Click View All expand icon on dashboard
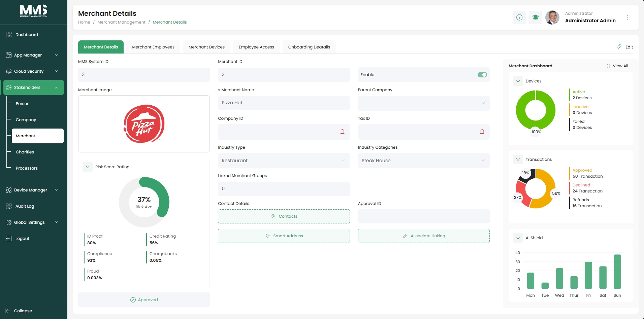Viewport: 644px width, 319px height. click(x=608, y=66)
